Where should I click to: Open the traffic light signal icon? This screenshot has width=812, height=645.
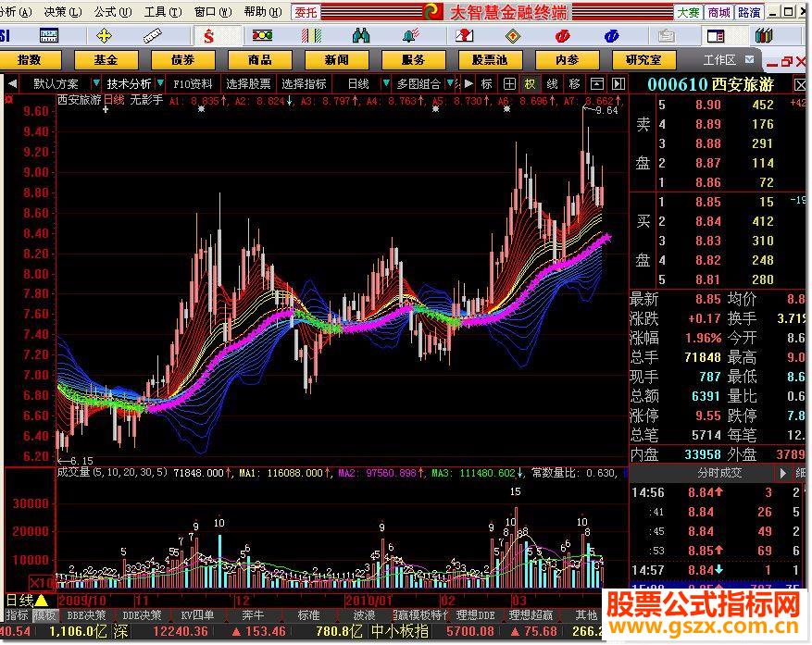(262, 35)
